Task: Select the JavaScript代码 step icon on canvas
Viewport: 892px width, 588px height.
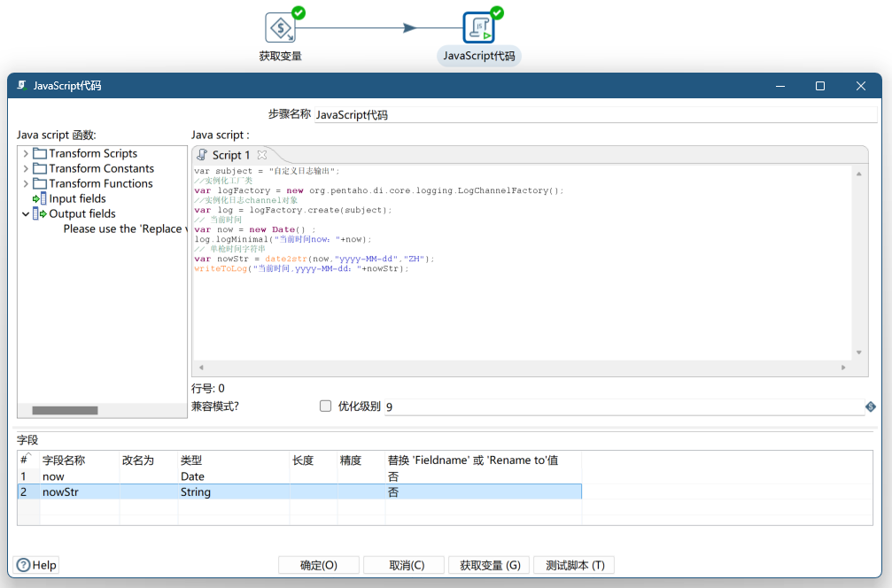Action: coord(479,27)
